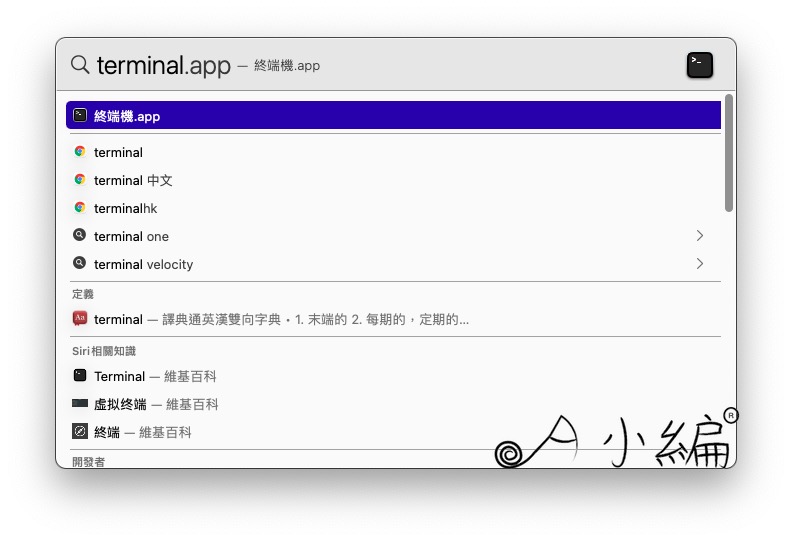This screenshot has width=792, height=542.
Task: Click the Spotlight magnifying glass icon
Action: pos(80,65)
